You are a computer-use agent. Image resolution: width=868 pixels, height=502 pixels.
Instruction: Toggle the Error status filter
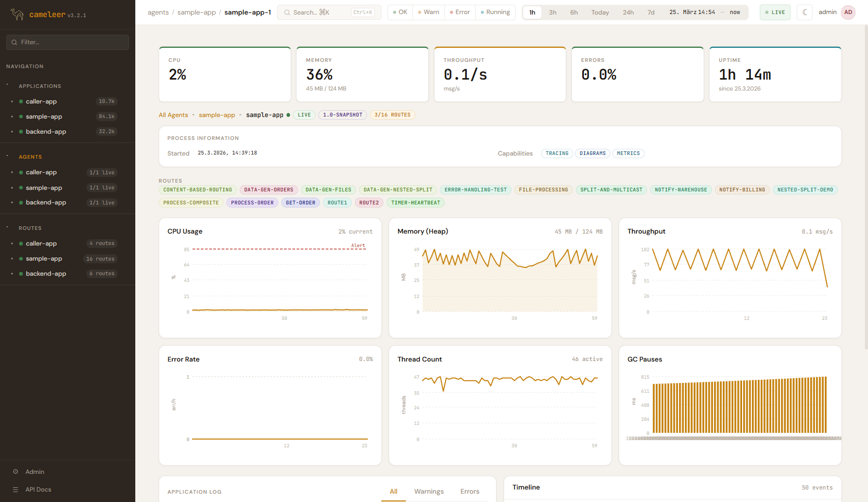[x=459, y=12]
